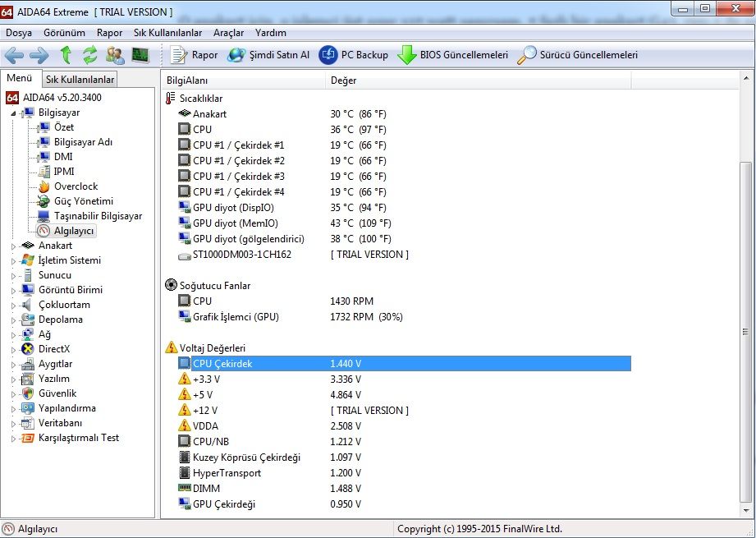Expand the Çokluortam tree node

(x=13, y=306)
